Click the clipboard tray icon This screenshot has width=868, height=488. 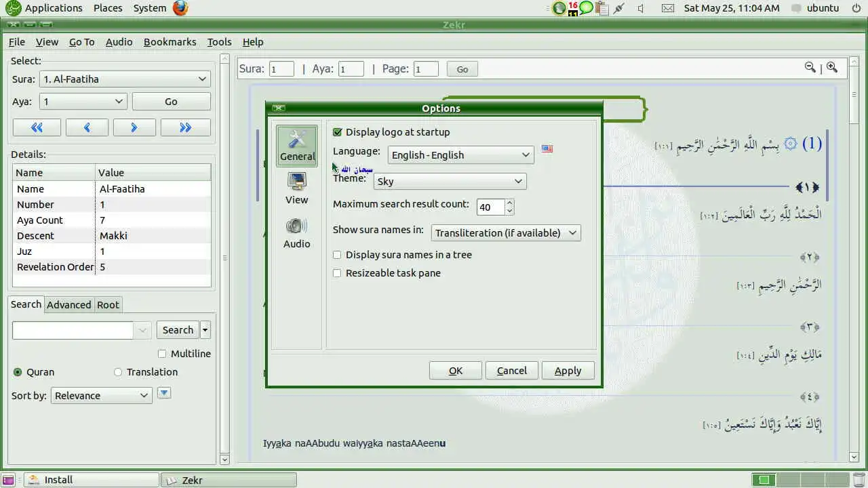pyautogui.click(x=602, y=8)
